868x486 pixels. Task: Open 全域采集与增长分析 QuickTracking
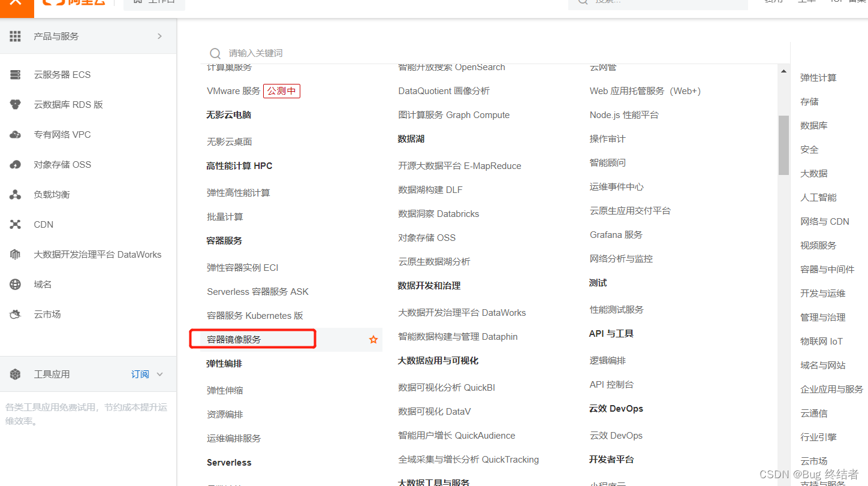click(x=468, y=460)
